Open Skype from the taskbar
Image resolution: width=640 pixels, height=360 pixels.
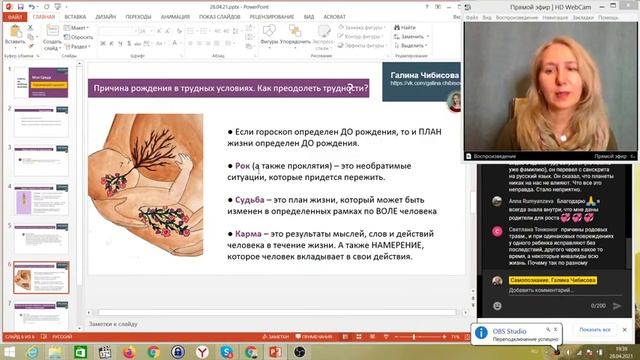point(227,352)
